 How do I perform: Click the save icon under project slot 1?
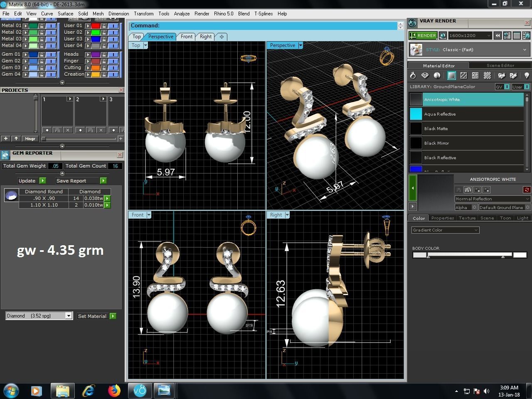point(57,130)
